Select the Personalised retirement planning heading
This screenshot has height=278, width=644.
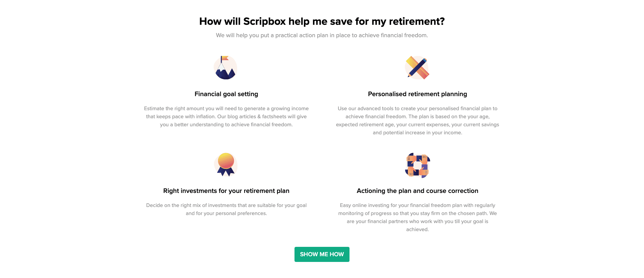click(418, 94)
